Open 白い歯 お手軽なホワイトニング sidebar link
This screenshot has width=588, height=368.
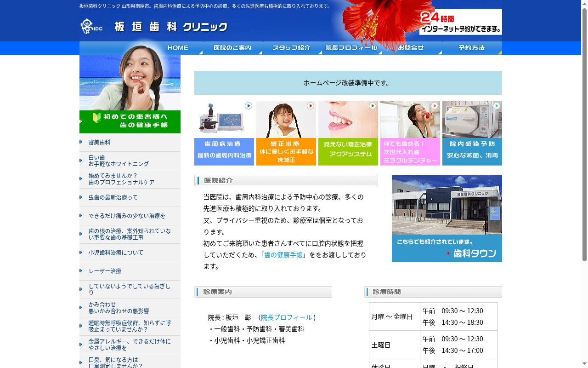[x=130, y=161]
